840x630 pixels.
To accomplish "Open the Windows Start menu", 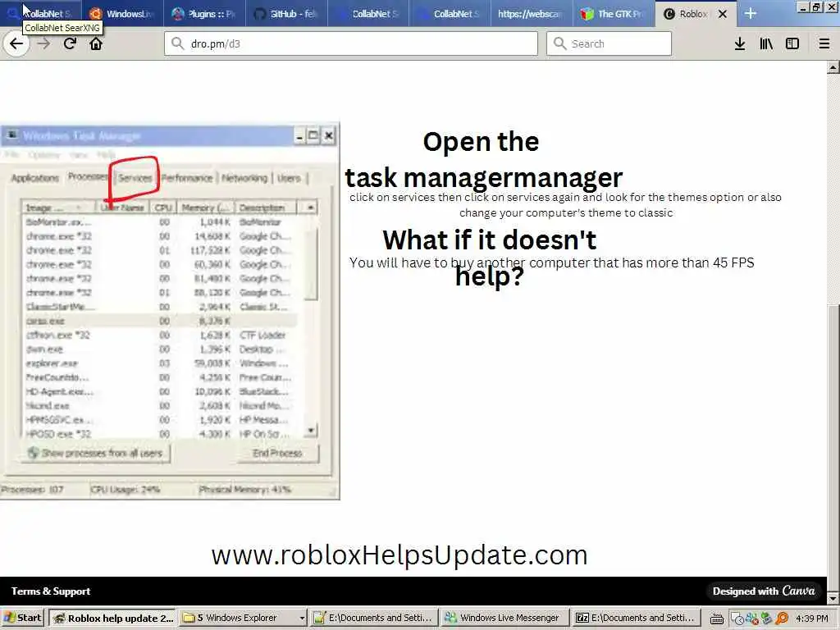I will pyautogui.click(x=22, y=618).
